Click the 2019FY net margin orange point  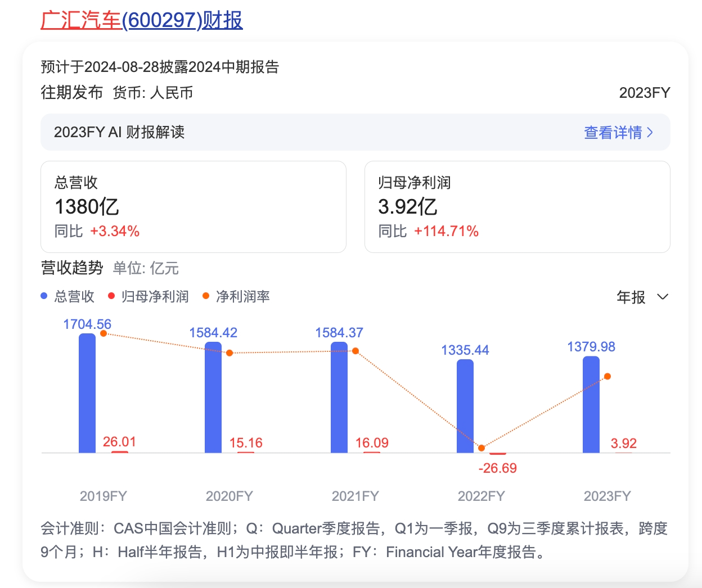pos(103,333)
